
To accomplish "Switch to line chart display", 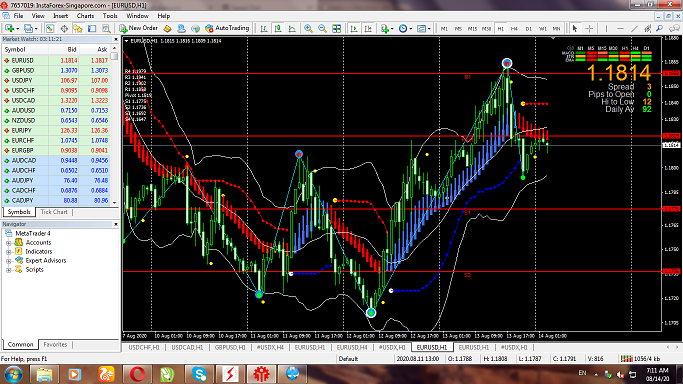I will (x=292, y=28).
